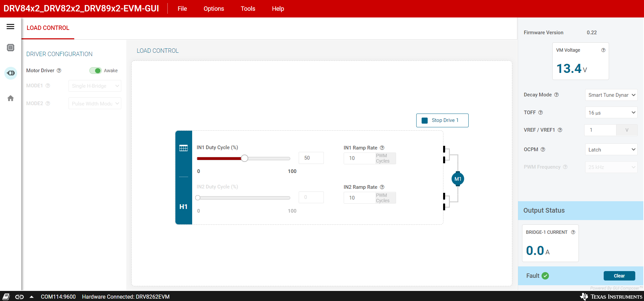The height and width of the screenshot is (301, 644).
Task: Click the connection link icon in status bar
Action: [19, 297]
